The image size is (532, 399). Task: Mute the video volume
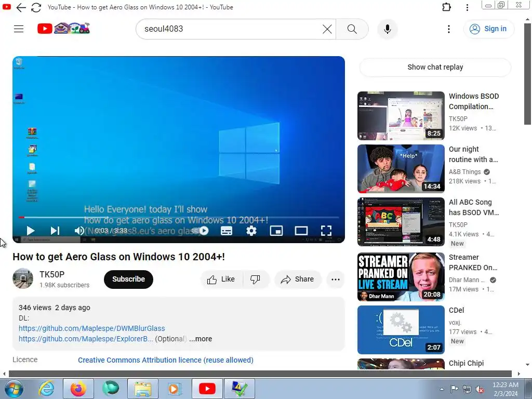[79, 231]
